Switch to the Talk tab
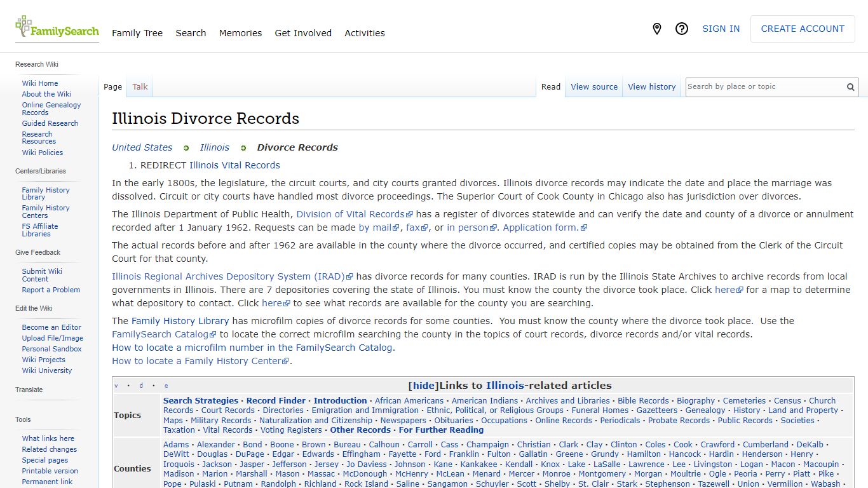Screen dimensions: 868x488 point(140,87)
